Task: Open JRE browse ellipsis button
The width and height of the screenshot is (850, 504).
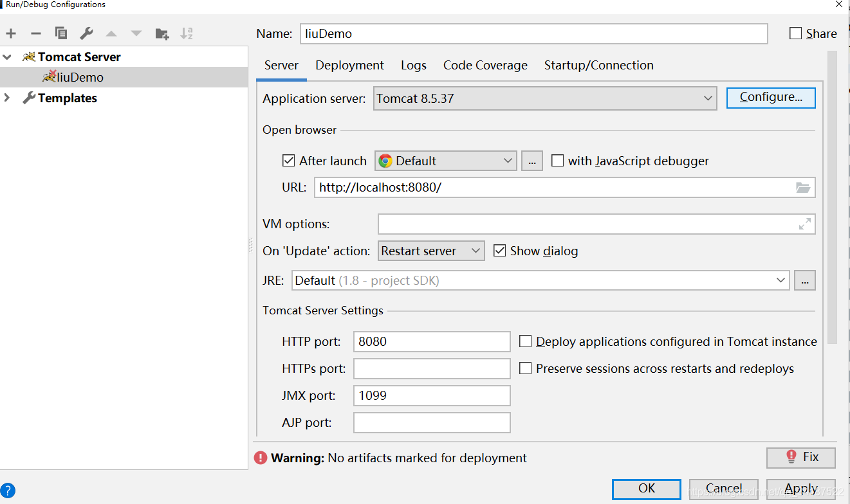Action: point(804,280)
